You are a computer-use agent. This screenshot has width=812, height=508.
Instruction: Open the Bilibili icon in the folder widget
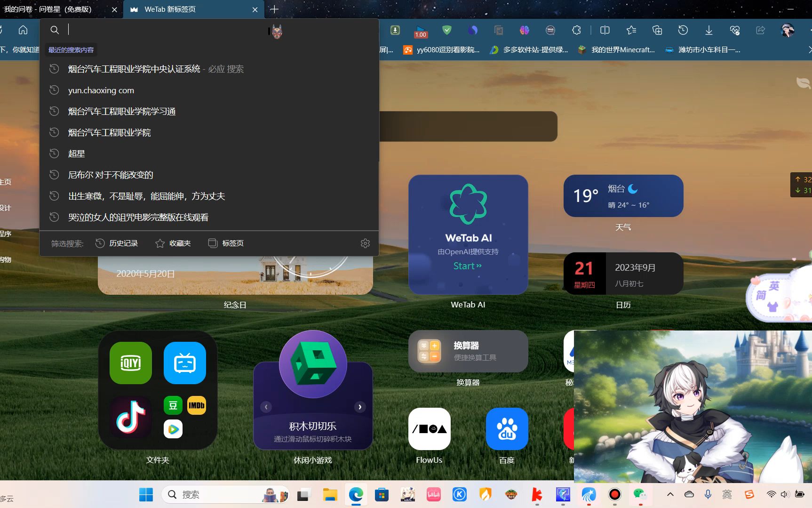(185, 363)
